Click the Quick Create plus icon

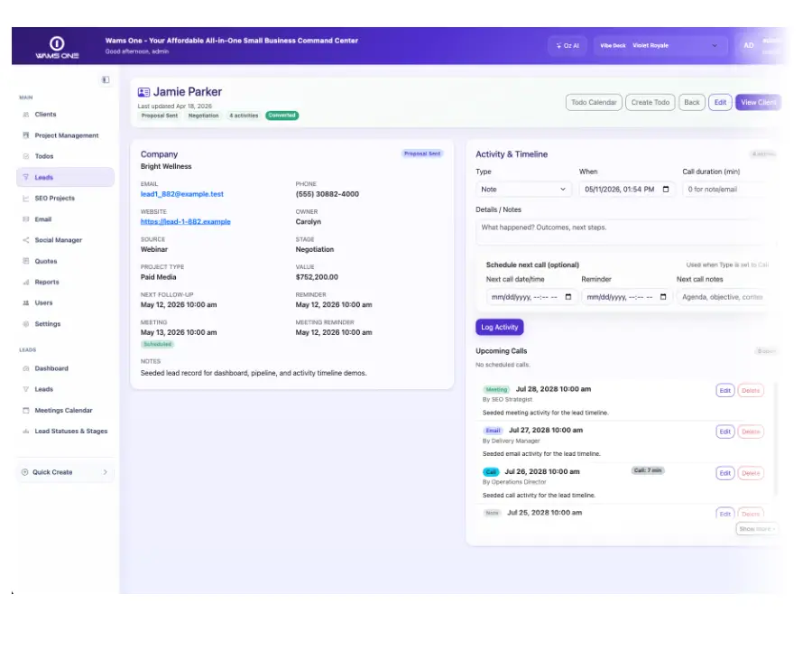click(25, 472)
